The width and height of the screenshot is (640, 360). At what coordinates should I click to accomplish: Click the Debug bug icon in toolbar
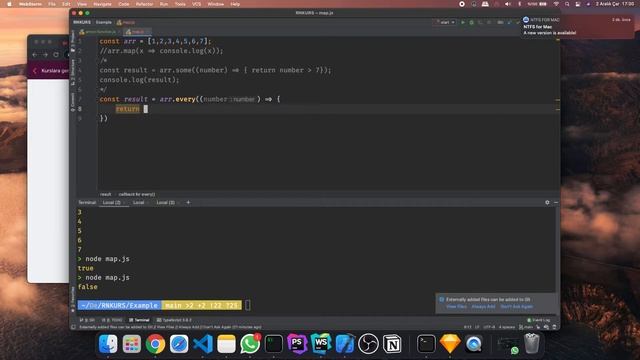click(471, 22)
